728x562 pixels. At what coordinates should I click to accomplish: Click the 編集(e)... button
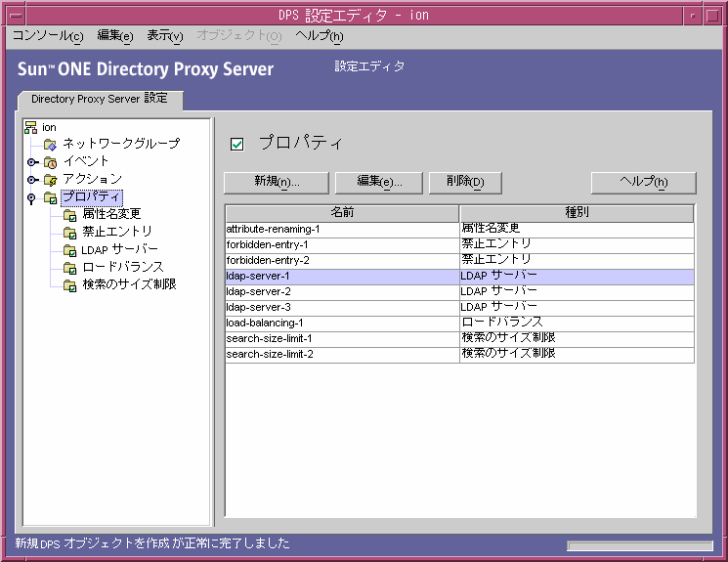click(x=379, y=182)
